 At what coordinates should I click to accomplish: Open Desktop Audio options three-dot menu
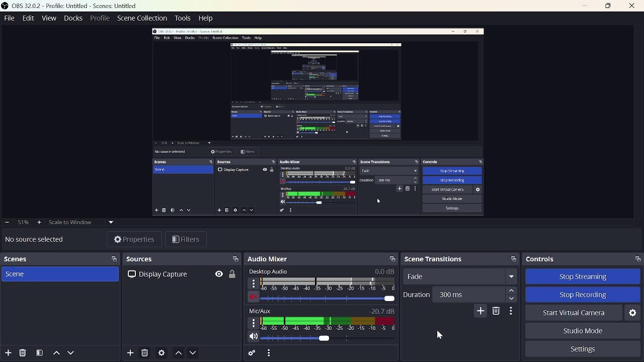coord(254,284)
